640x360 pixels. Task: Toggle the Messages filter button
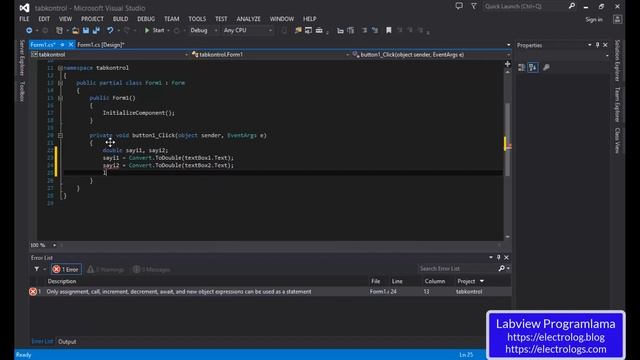pos(152,269)
